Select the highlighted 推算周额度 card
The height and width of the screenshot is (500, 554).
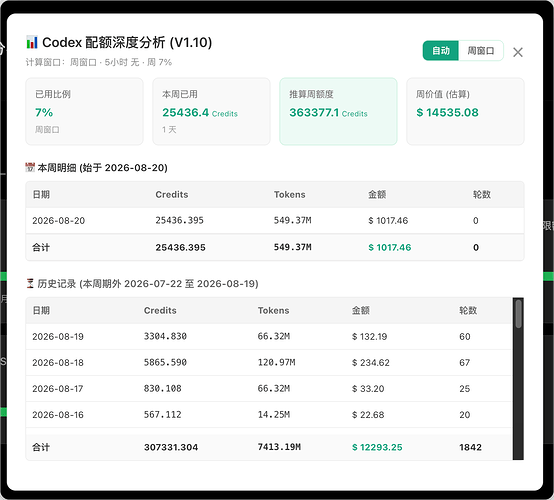tap(338, 111)
